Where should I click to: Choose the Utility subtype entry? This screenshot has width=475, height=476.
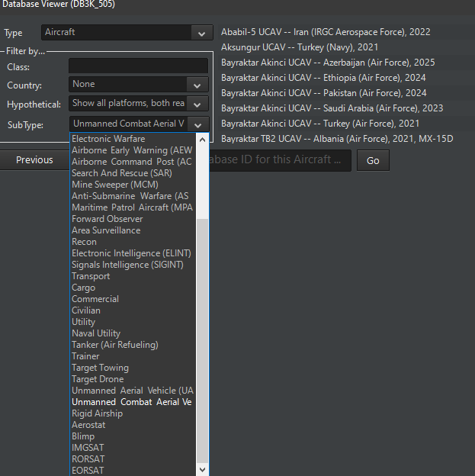tap(133, 322)
